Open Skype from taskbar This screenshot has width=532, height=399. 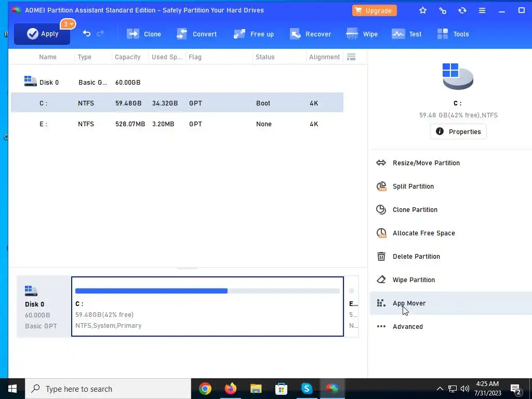307,389
